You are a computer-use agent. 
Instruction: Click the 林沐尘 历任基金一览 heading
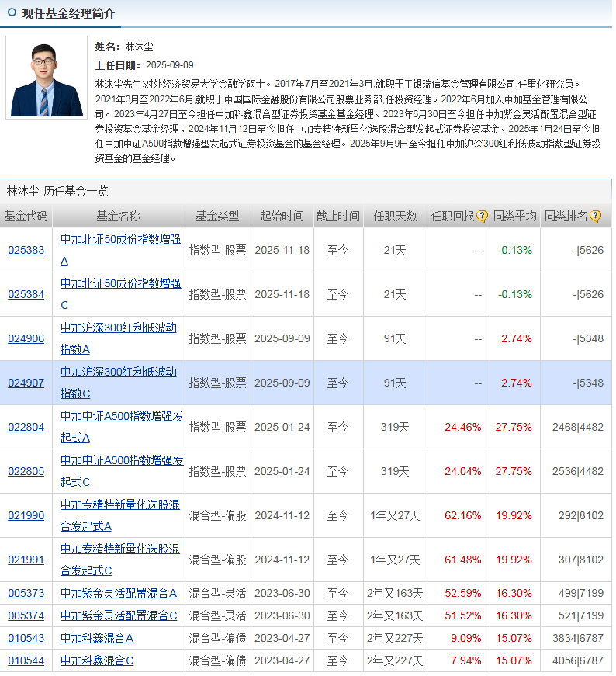click(57, 191)
